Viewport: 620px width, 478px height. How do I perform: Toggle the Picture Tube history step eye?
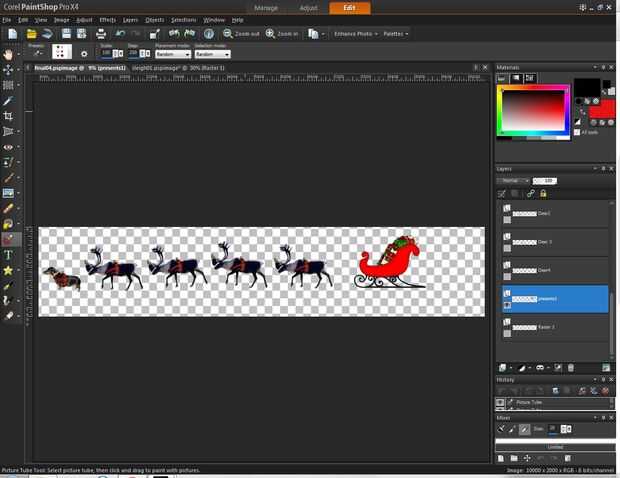click(x=500, y=402)
